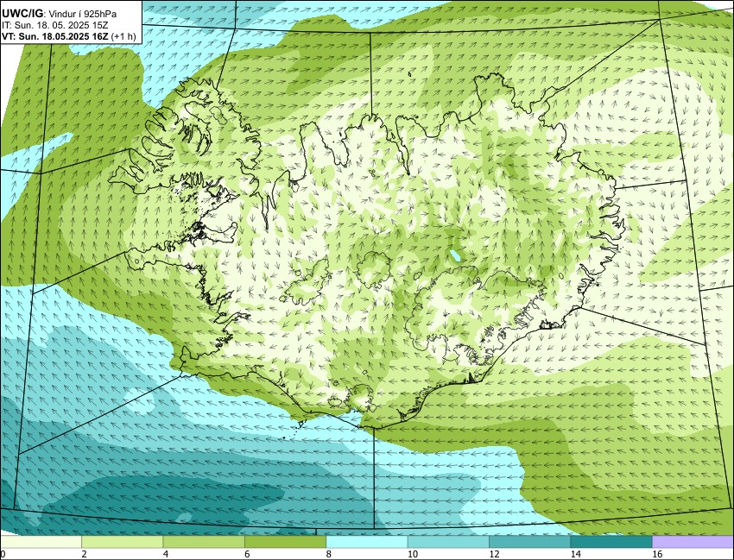734x560 pixels.
Task: Click the 10–12 aqua legend swatch
Action: coord(448,542)
